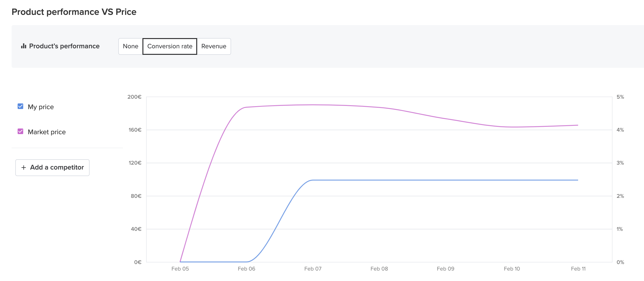Click the 160€ price axis label

tap(135, 130)
